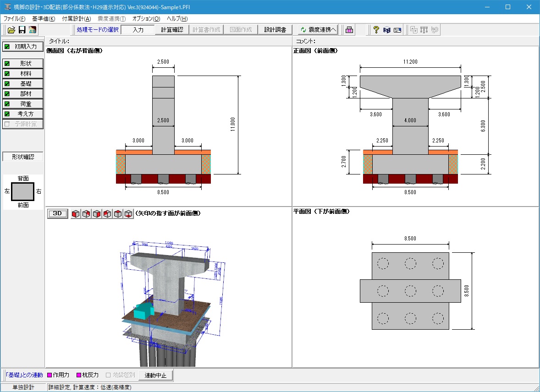Image resolution: width=540 pixels, height=392 pixels.
Task: Click the 連動中止 button
Action: click(x=156, y=375)
